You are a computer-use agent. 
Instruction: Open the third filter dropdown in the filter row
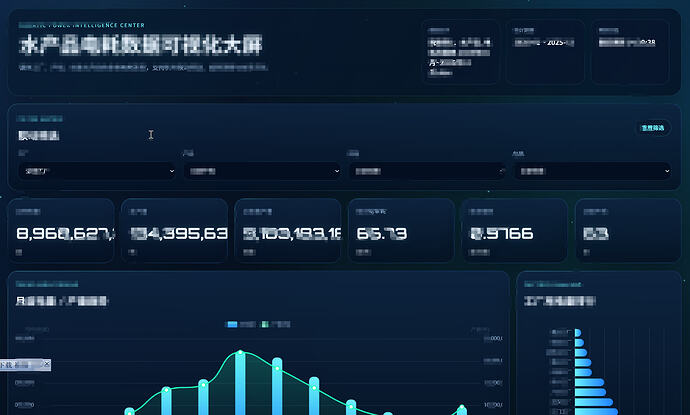coord(427,171)
